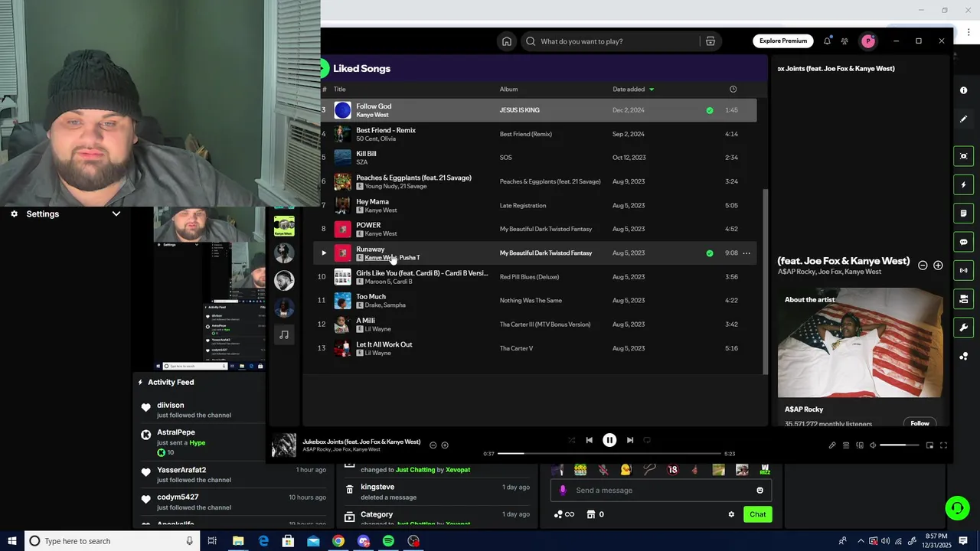This screenshot has width=980, height=551.
Task: Go to Spotify Home icon
Action: [506, 41]
